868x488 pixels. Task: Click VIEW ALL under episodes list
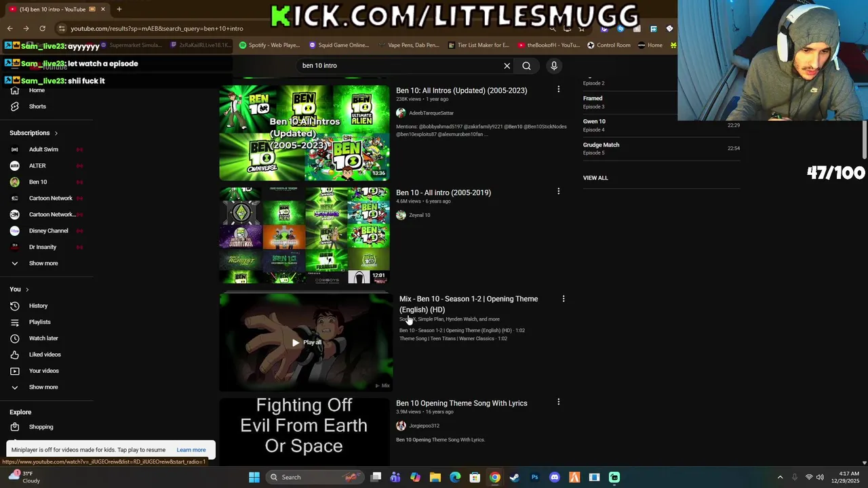click(x=595, y=178)
